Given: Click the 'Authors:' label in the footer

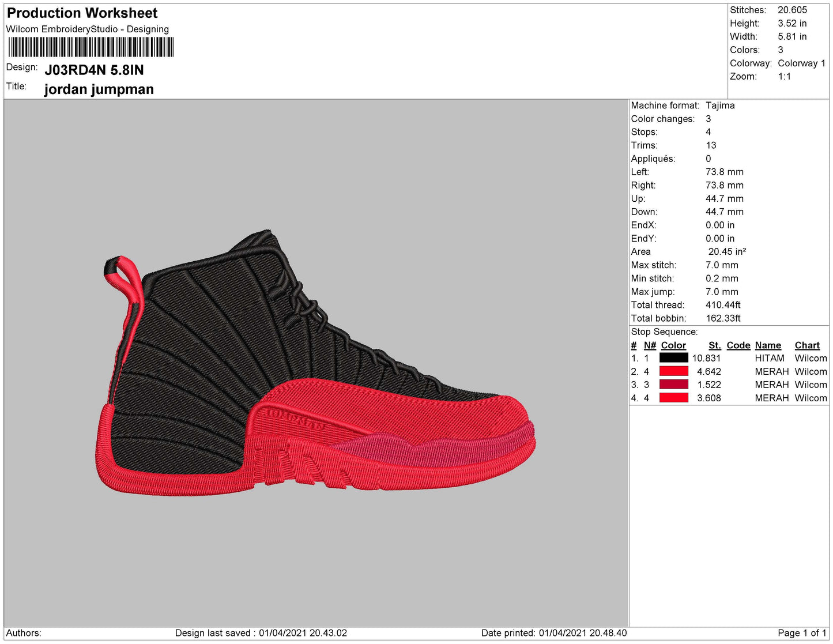Looking at the screenshot, I should click(24, 633).
